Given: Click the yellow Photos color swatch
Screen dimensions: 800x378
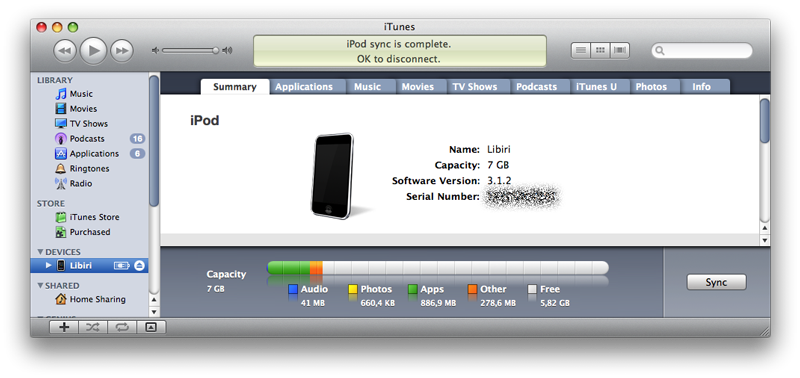Looking at the screenshot, I should tap(353, 289).
